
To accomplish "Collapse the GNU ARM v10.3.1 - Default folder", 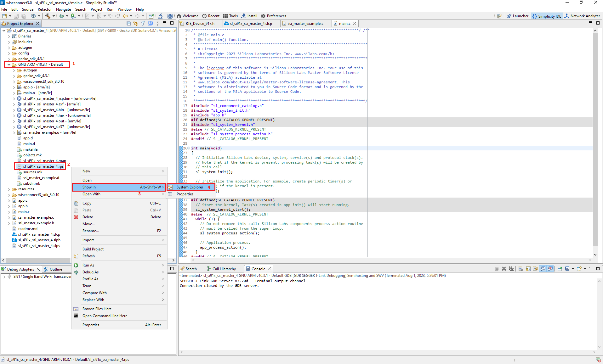I will (x=9, y=64).
